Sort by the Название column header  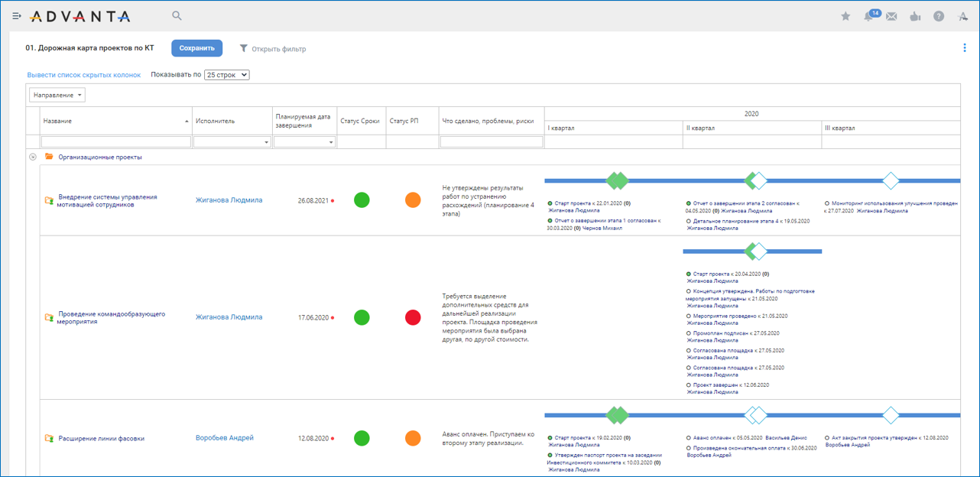point(115,121)
